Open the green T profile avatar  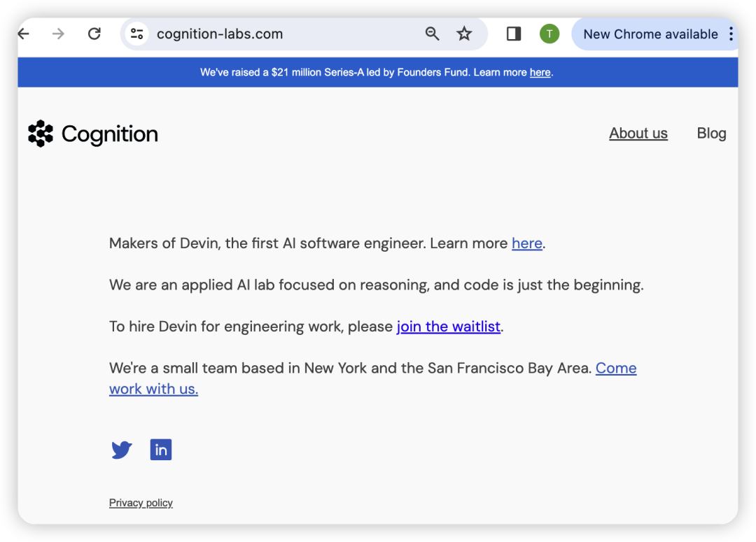click(549, 34)
